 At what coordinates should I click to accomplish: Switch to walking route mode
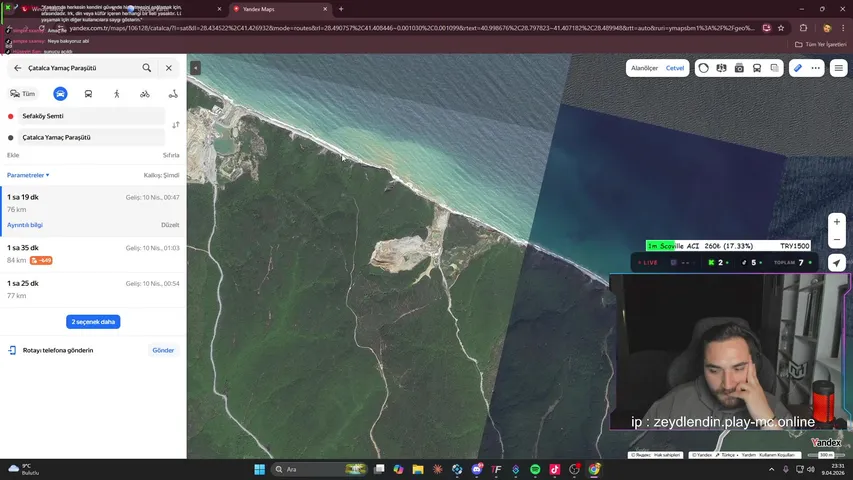pyautogui.click(x=116, y=94)
